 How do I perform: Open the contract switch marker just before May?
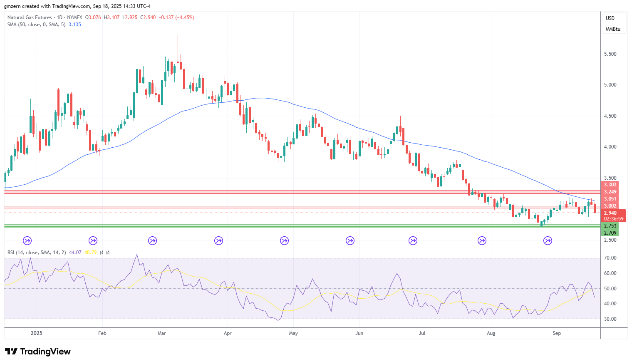pos(284,240)
